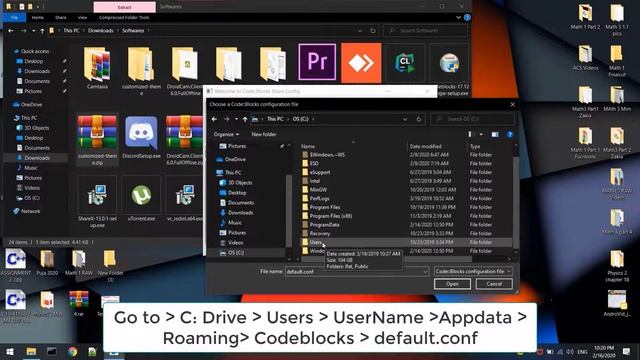
Task: Refresh the dialog folder view
Action: pos(418,119)
